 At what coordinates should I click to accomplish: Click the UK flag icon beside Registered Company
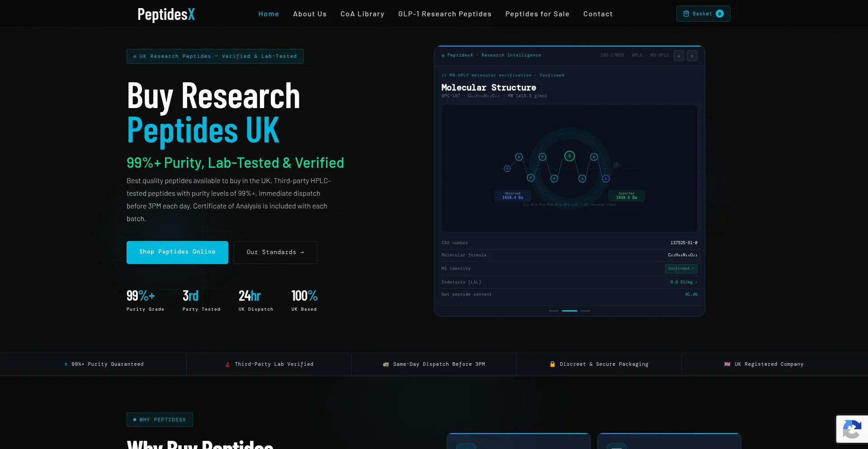727,364
